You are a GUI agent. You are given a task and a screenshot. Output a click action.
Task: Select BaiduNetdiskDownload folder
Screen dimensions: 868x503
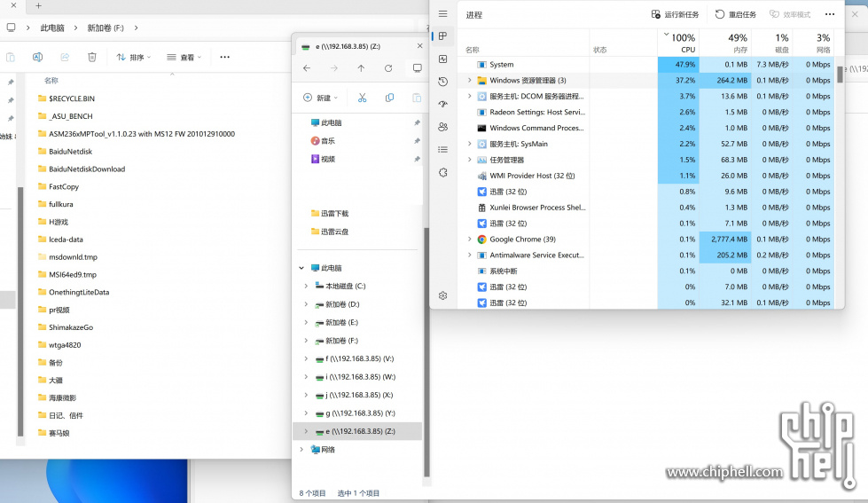click(x=82, y=169)
